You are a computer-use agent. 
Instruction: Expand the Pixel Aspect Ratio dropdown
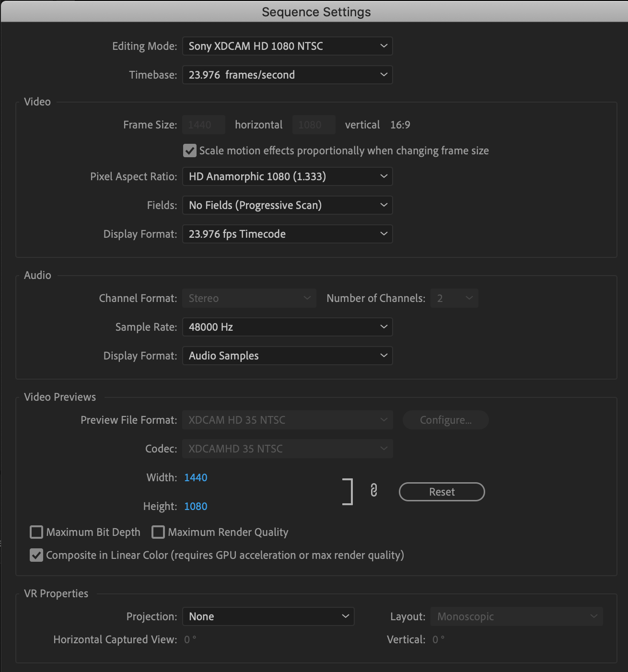tap(287, 177)
